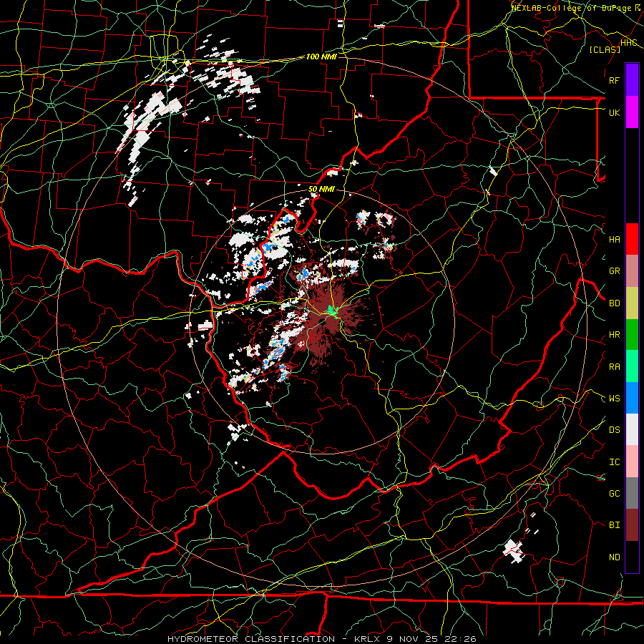Viewport: 644px width, 644px height.
Task: Click the ND black legend swatch
Action: 632,557
